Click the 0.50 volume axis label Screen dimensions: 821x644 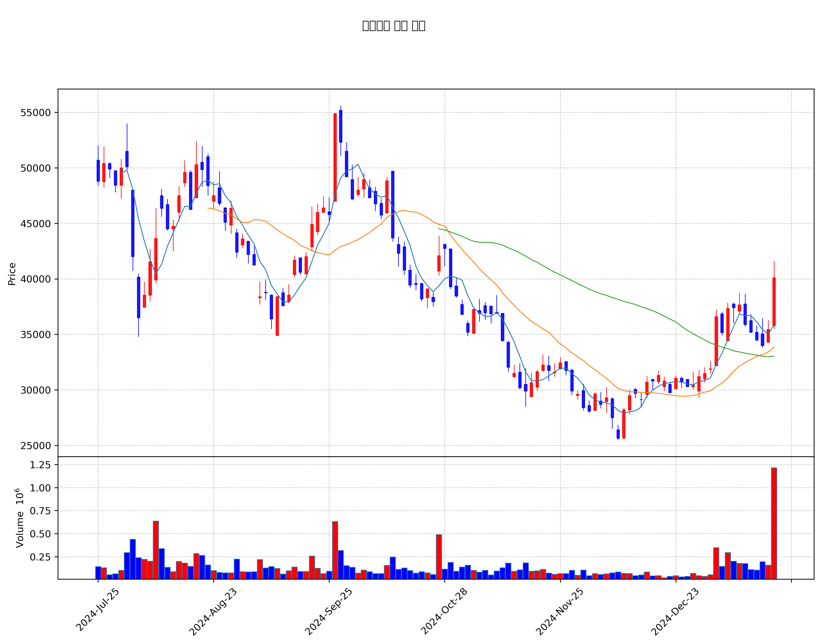(40, 534)
